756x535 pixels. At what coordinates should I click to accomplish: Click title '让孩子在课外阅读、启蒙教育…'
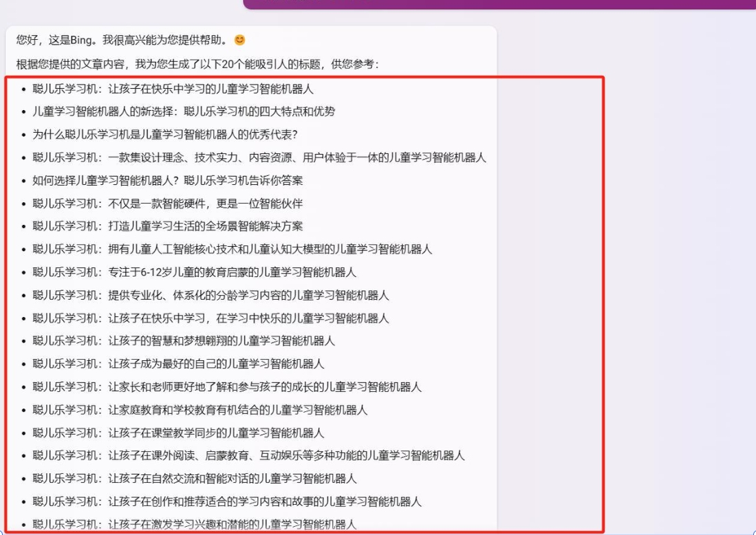[x=249, y=455]
